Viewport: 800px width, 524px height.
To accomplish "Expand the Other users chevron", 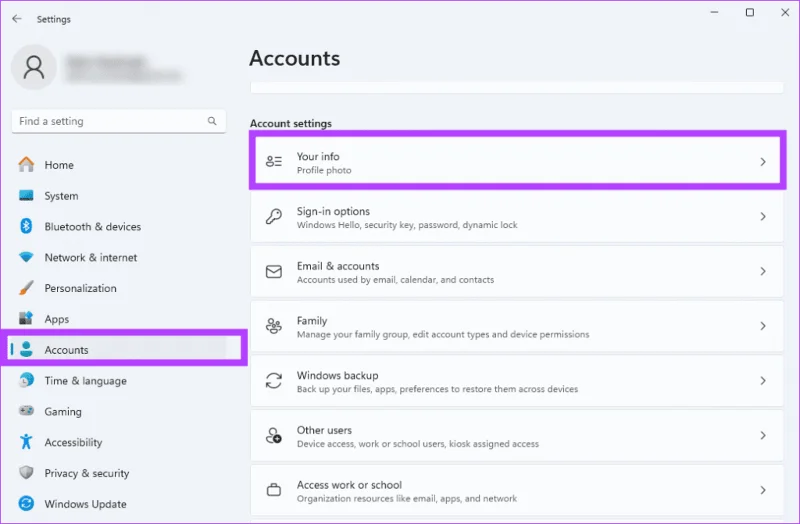I will pos(763,435).
